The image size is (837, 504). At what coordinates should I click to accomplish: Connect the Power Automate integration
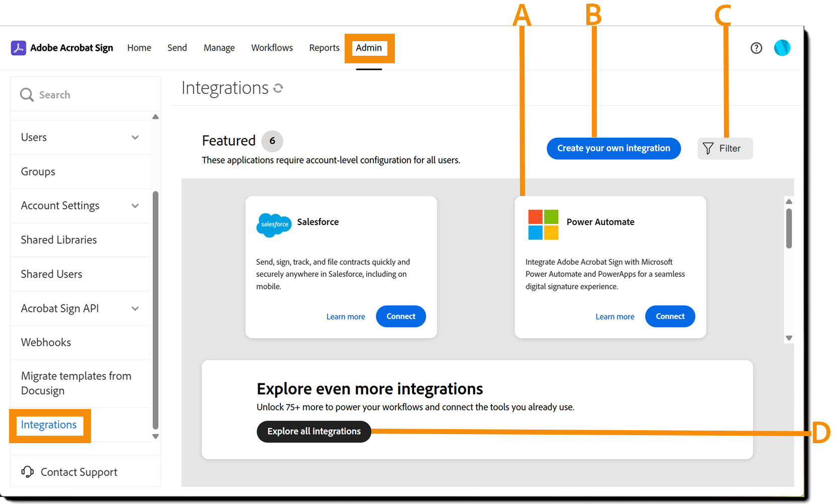(670, 316)
